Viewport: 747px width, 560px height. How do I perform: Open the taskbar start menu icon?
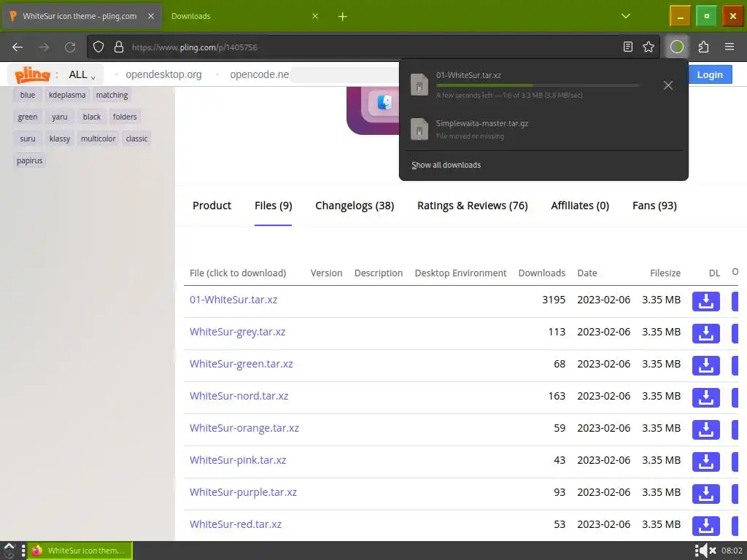[9, 551]
